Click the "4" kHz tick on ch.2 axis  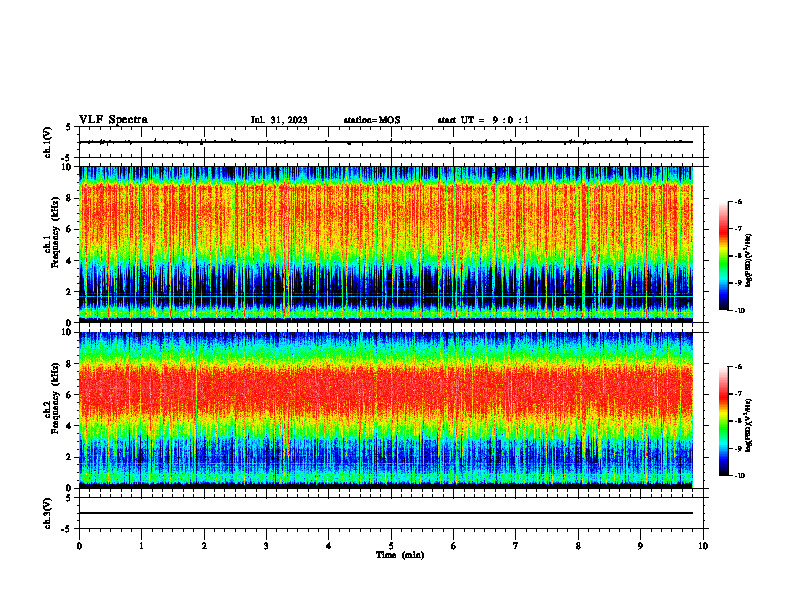pyautogui.click(x=70, y=426)
